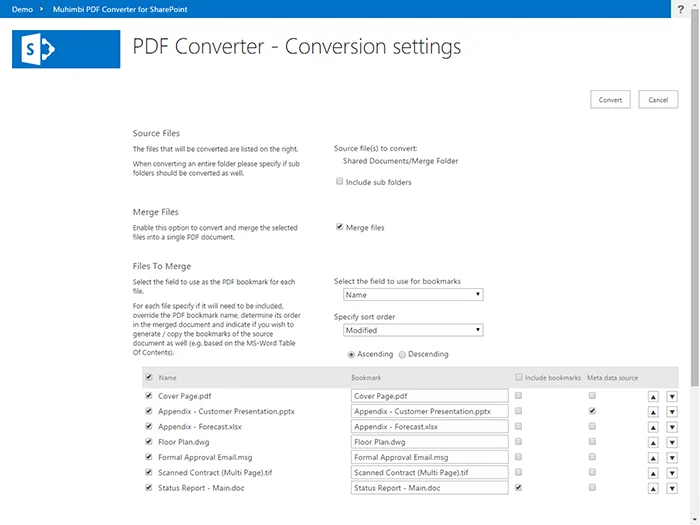Move Appendix - Customer Presentation.pptx up
The width and height of the screenshot is (700, 525).
653,412
